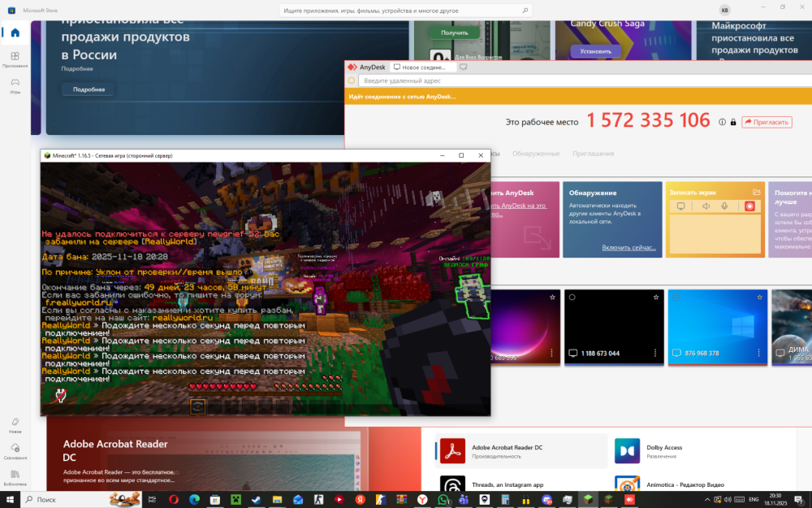
Task: Open Task View on the taskbar
Action: tap(152, 500)
